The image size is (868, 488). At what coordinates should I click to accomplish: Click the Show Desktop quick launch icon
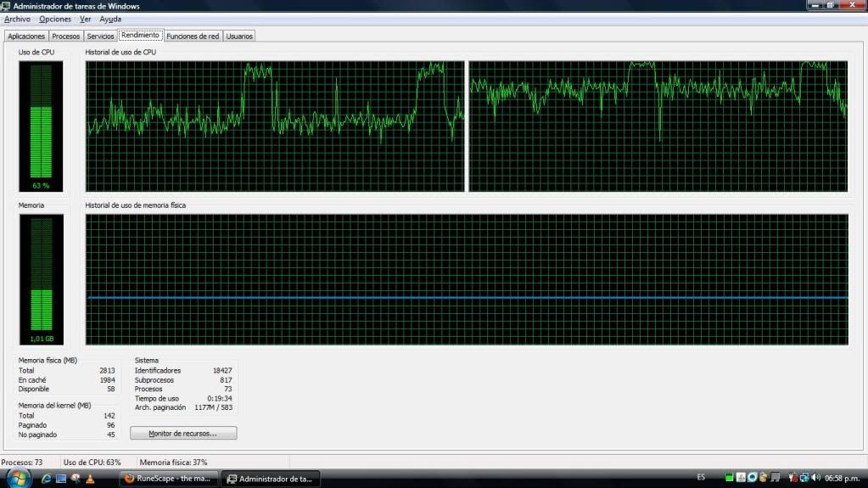point(60,479)
